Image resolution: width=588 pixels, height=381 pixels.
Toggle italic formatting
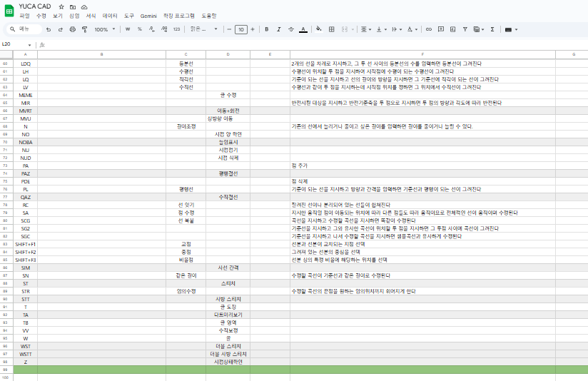tap(278, 29)
